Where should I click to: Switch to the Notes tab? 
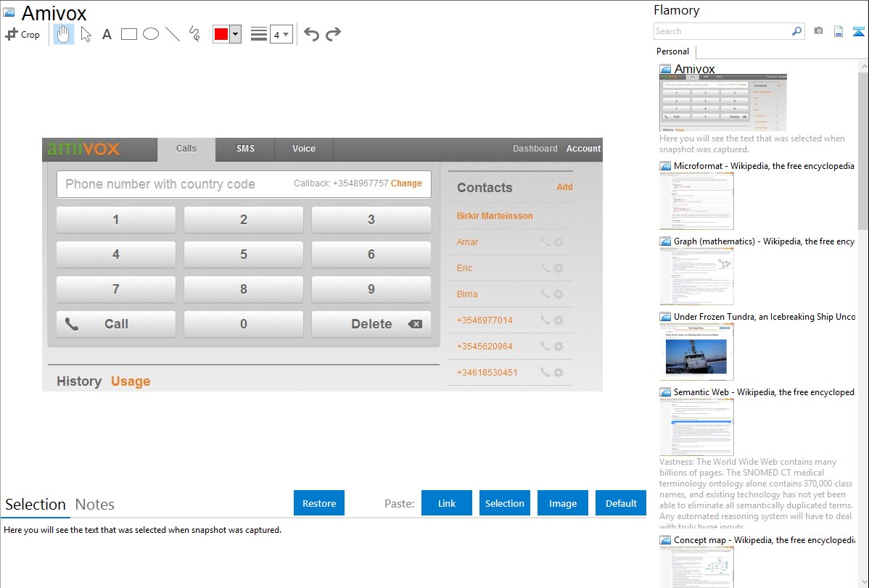click(x=95, y=505)
